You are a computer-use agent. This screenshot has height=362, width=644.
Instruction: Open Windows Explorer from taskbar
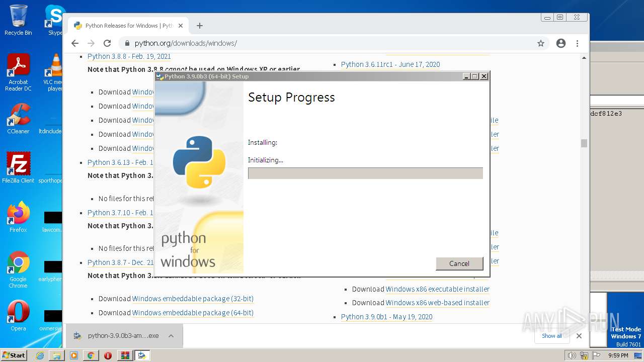(x=57, y=355)
